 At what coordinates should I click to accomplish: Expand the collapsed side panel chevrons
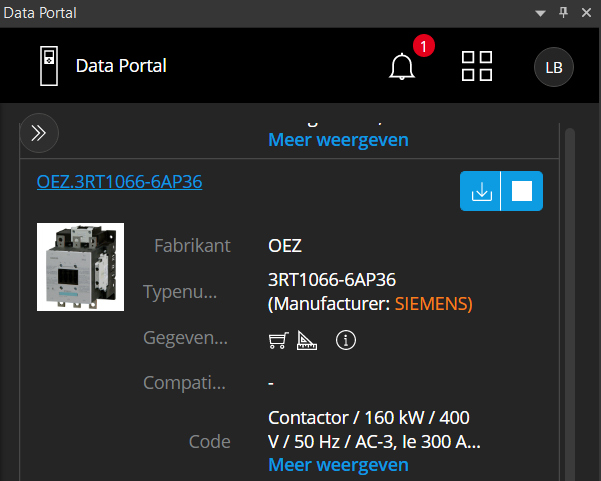(x=39, y=132)
